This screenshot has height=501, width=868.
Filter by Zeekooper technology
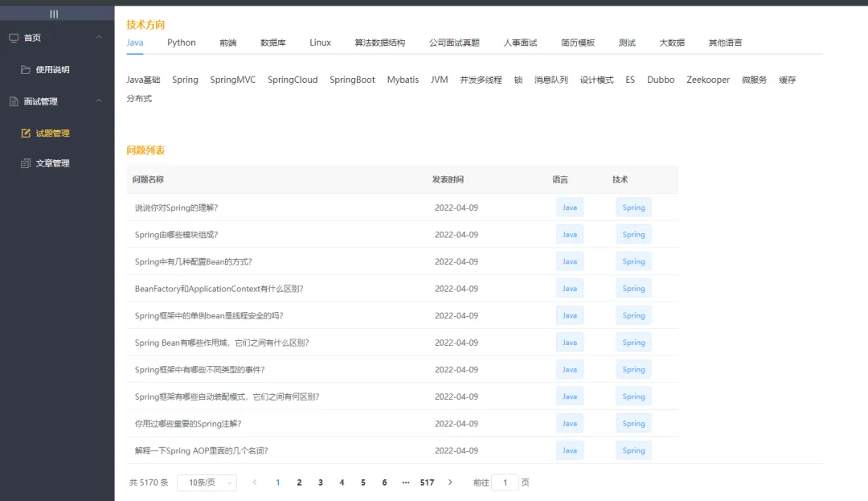coord(708,80)
